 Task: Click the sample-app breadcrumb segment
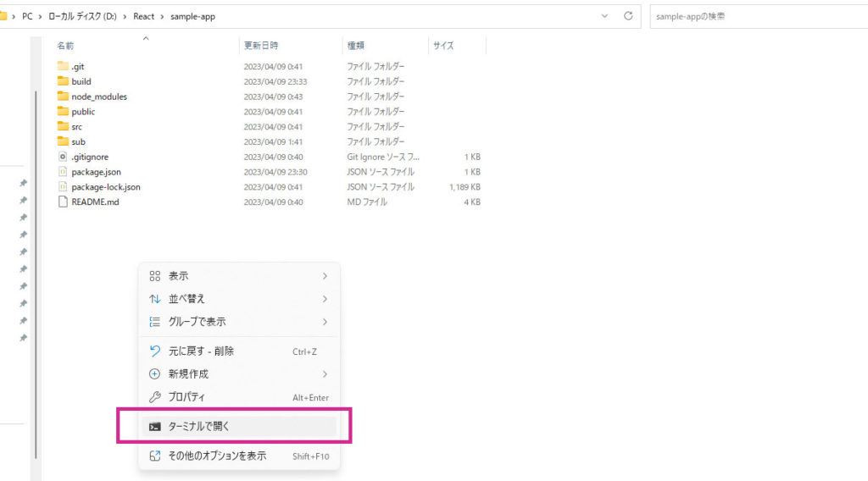tap(192, 17)
